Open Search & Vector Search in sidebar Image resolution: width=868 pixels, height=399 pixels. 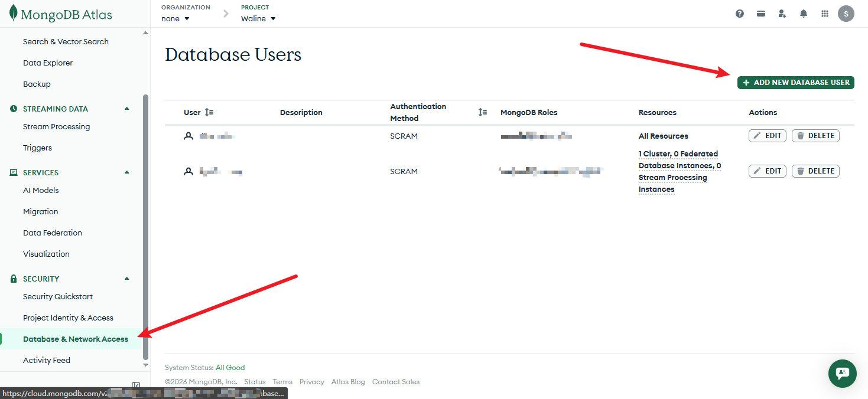[66, 41]
